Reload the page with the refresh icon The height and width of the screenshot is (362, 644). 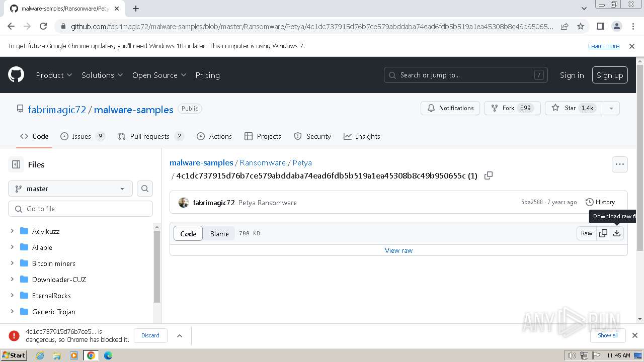43,26
